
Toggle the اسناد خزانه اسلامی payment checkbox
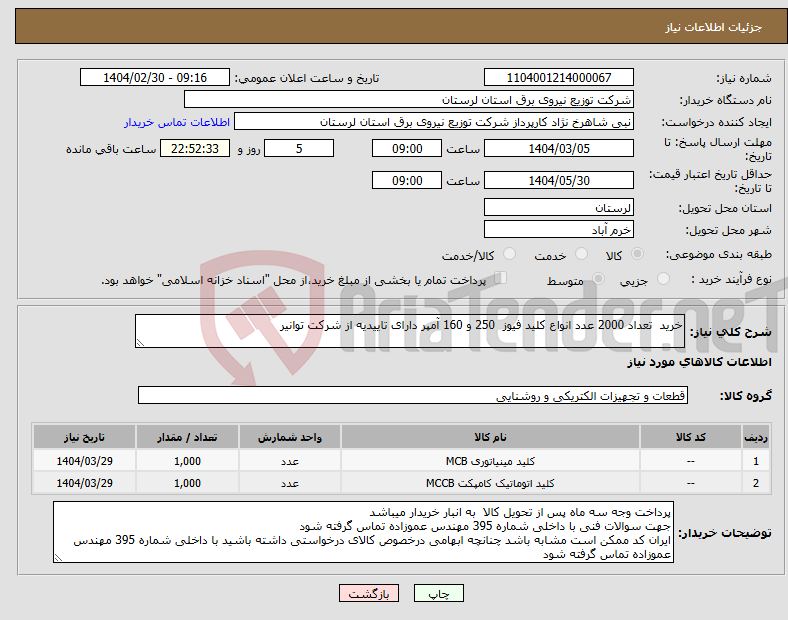[x=501, y=278]
